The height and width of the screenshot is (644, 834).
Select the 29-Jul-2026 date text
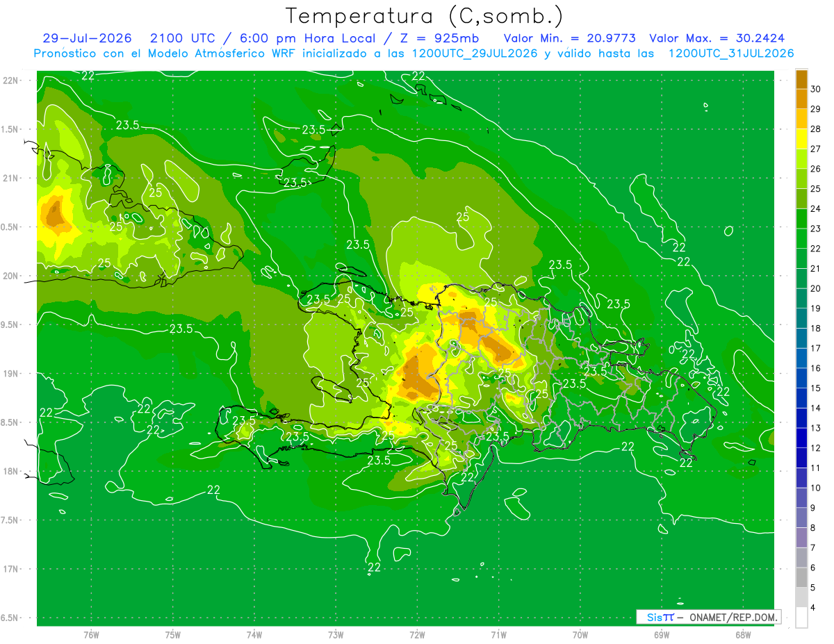click(x=86, y=38)
